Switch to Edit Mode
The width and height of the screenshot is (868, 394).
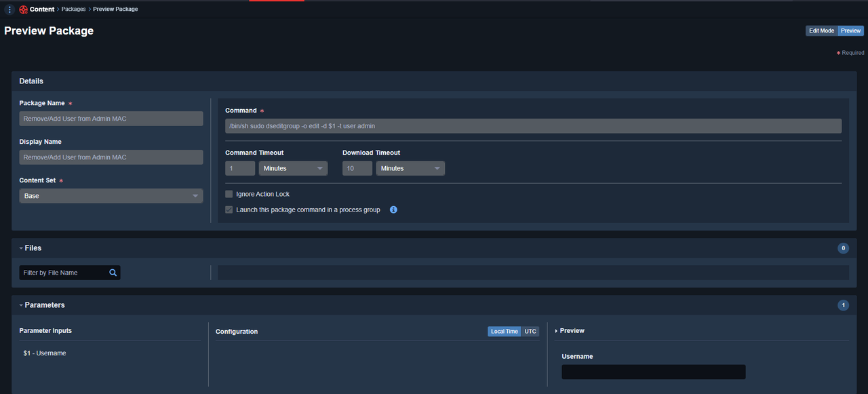coord(821,31)
